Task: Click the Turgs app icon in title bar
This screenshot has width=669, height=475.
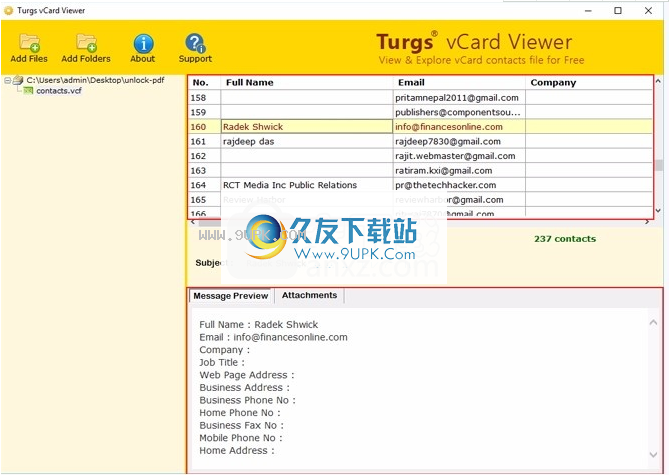Action: tap(9, 11)
